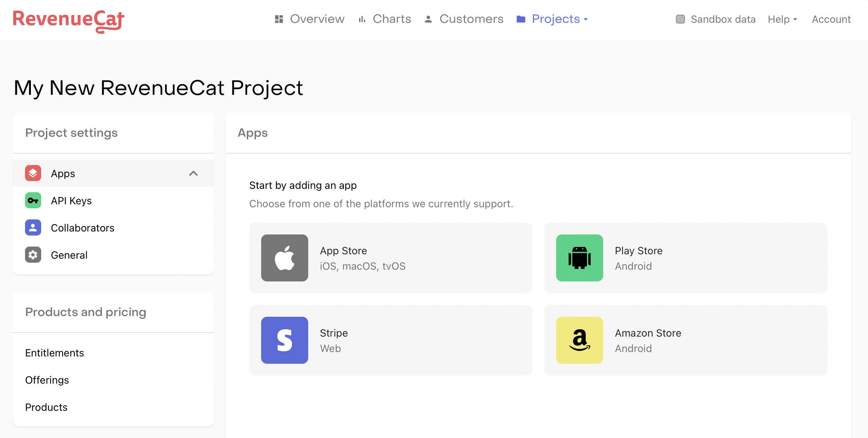
Task: Expand the Help dropdown
Action: (782, 19)
